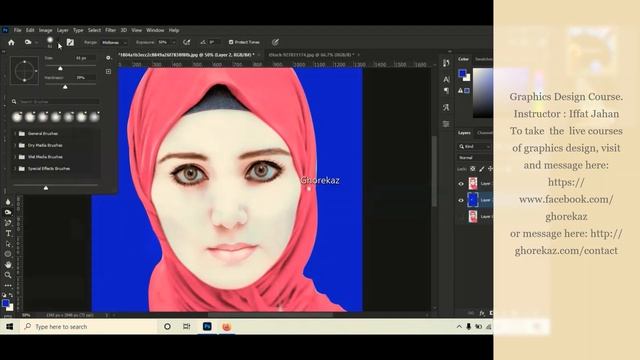Open the Dodge tool preset picker
This screenshot has height=360, width=640.
pyautogui.click(x=31, y=42)
